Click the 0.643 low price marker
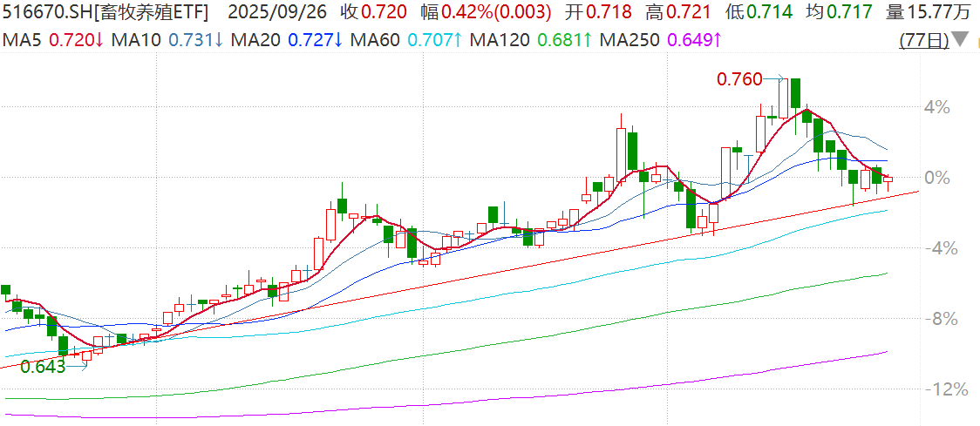This screenshot has height=426, width=980. coord(43,367)
